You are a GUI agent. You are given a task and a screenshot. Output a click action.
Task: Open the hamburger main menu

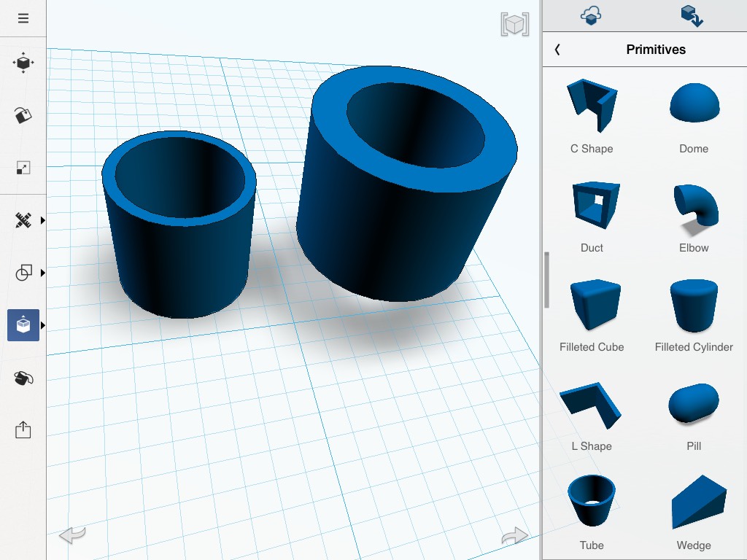pos(23,18)
